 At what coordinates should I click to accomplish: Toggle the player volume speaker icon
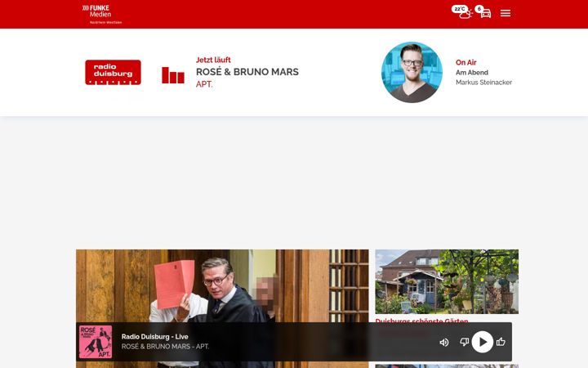point(444,342)
